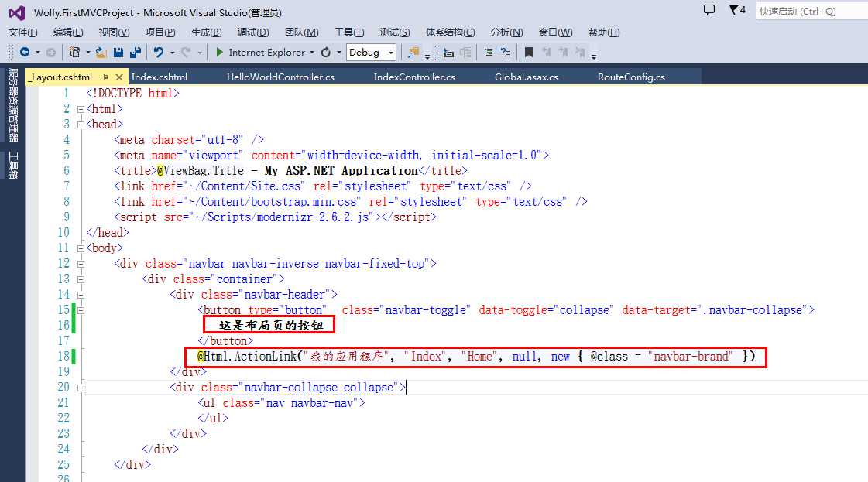868x482 pixels.
Task: Open the 生成(B) menu
Action: (206, 32)
